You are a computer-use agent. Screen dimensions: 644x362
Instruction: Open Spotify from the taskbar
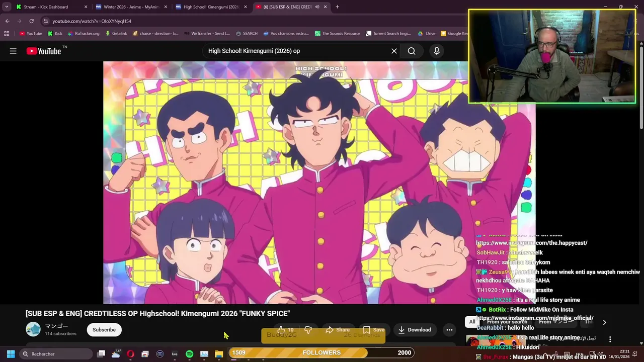point(189,354)
